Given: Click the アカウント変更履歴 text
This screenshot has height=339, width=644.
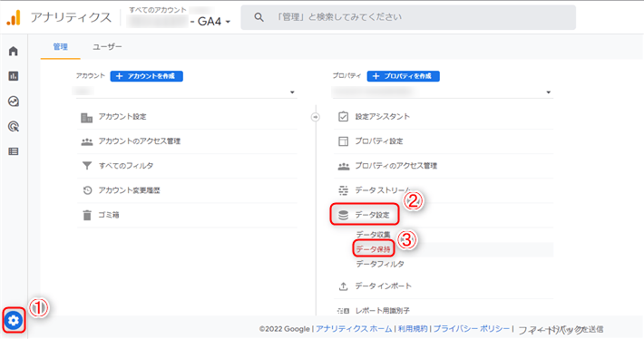Looking at the screenshot, I should tap(129, 190).
